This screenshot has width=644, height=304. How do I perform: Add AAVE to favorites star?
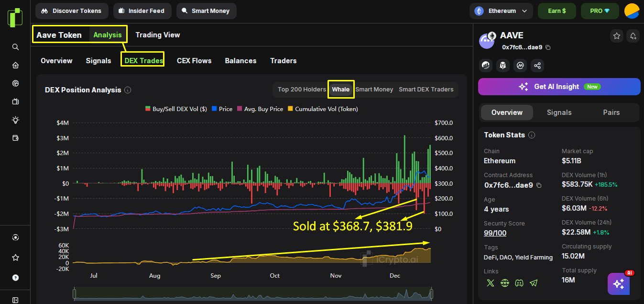coord(617,36)
